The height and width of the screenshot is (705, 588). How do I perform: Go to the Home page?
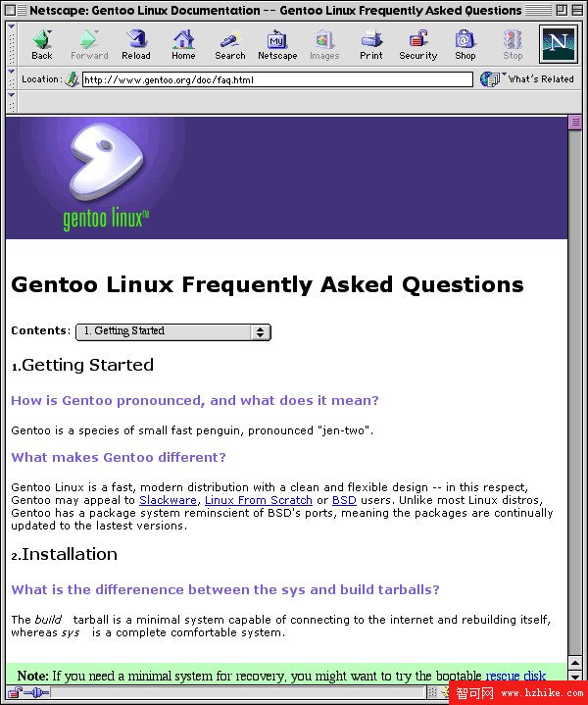(x=183, y=44)
